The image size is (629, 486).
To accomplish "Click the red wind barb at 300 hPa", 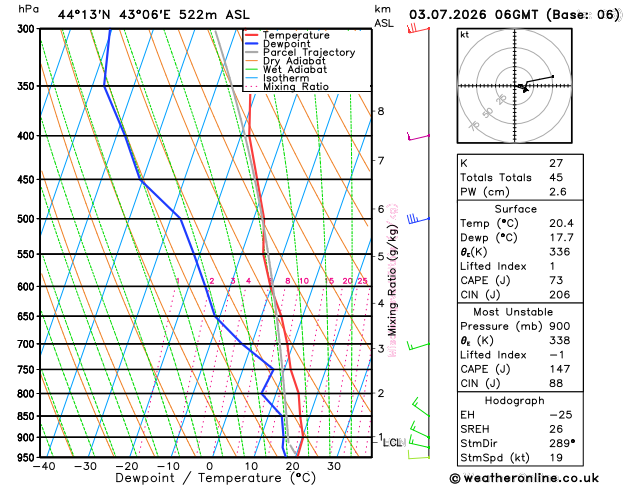I will coord(418,29).
